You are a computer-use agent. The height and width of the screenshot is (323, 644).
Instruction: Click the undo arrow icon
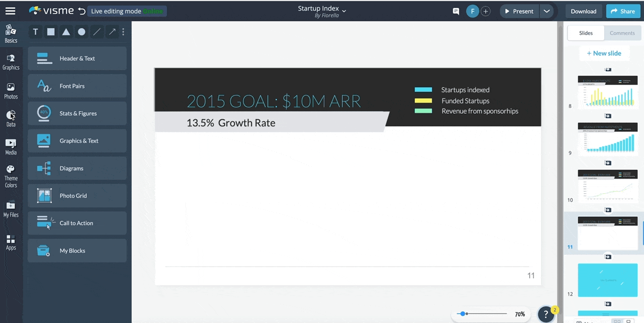pyautogui.click(x=81, y=11)
